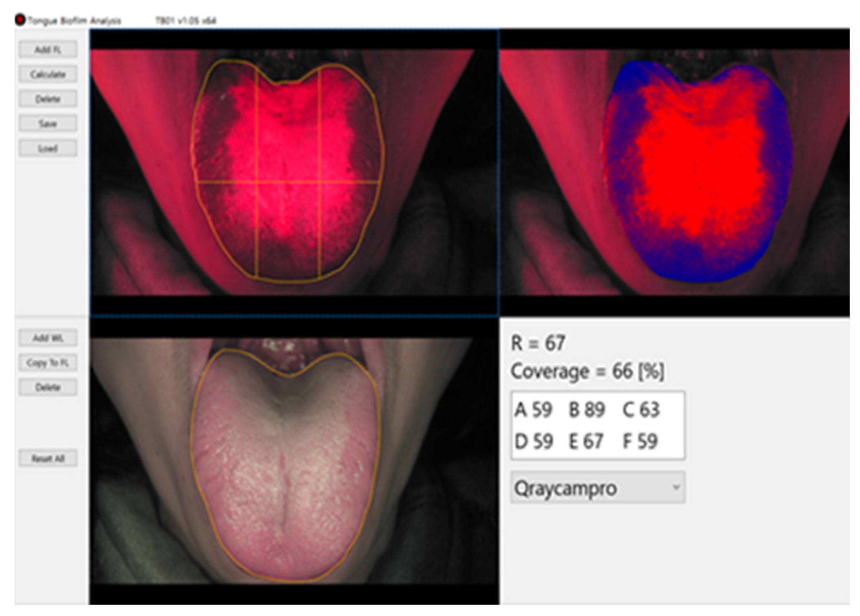Click the Add WL button

48,338
